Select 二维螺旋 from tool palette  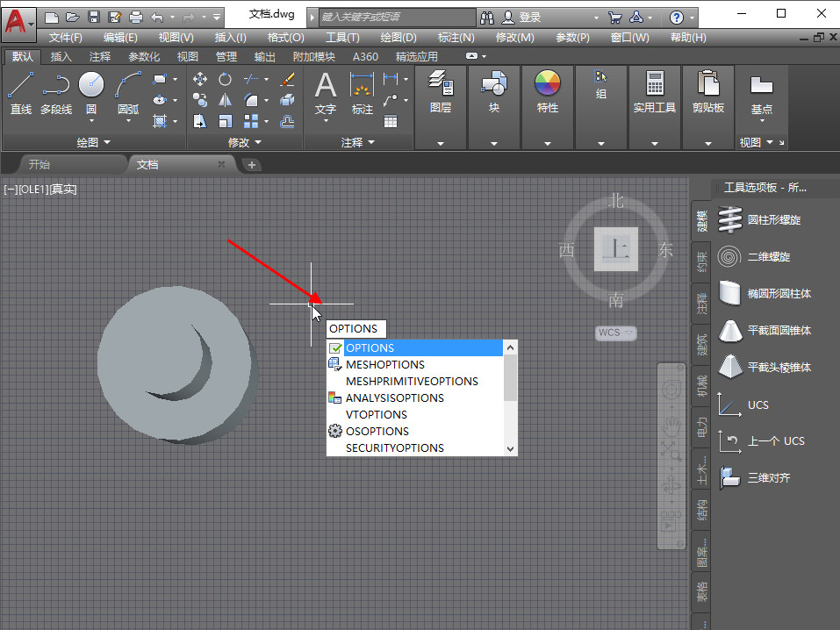pos(754,256)
